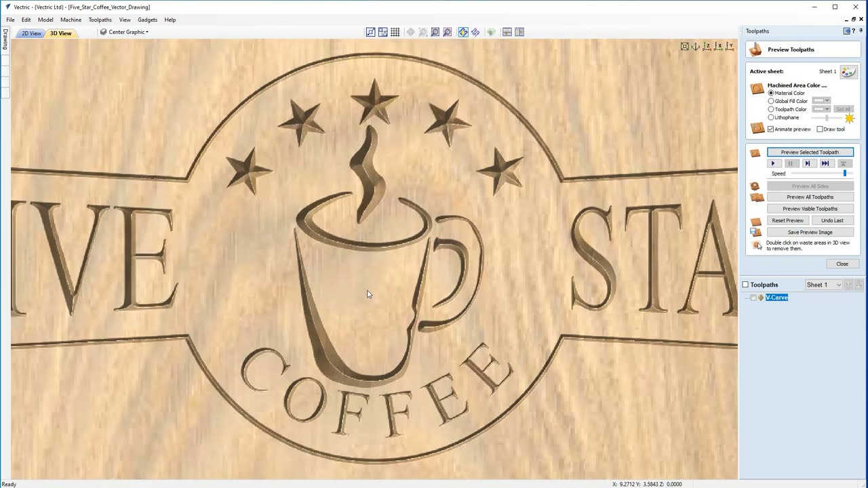Viewport: 868px width, 488px height.
Task: Click the lithophane sun brightness icon
Action: point(850,119)
